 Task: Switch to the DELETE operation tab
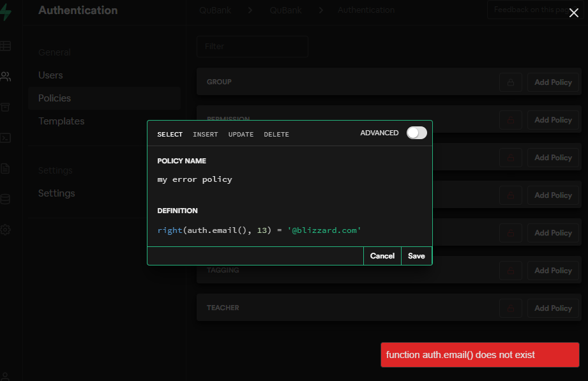276,134
